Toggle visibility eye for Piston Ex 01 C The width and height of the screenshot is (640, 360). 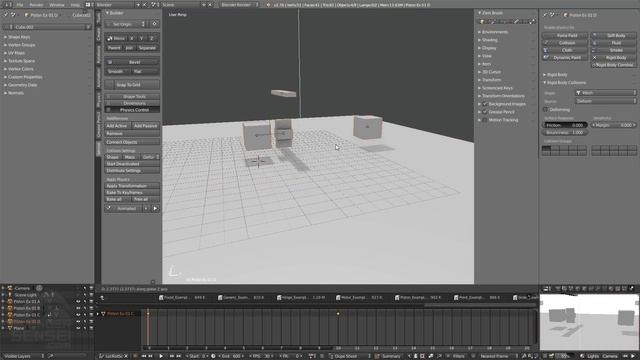click(78, 315)
